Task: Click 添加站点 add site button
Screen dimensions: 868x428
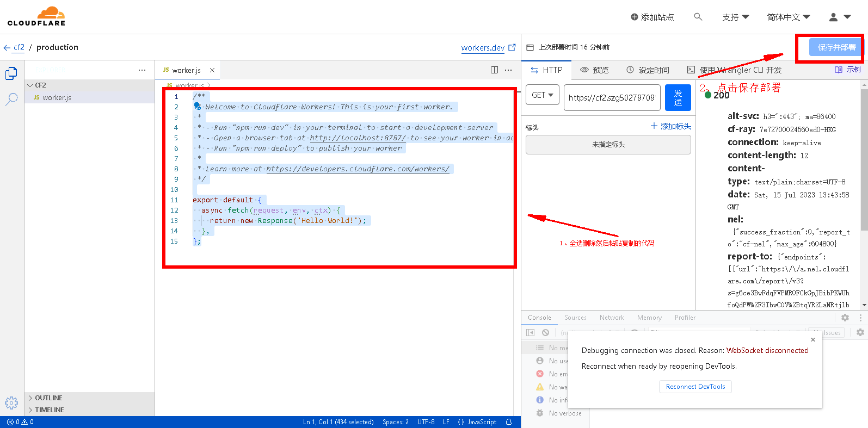Action: (x=652, y=17)
